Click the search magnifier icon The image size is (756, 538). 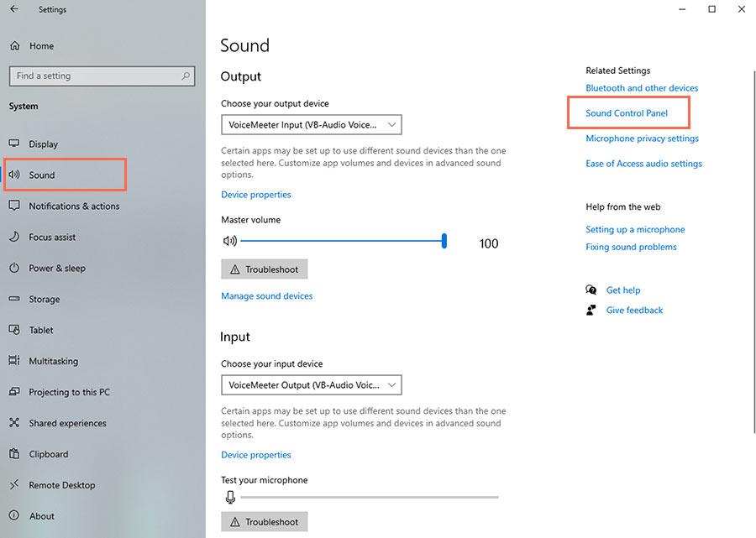tap(186, 76)
